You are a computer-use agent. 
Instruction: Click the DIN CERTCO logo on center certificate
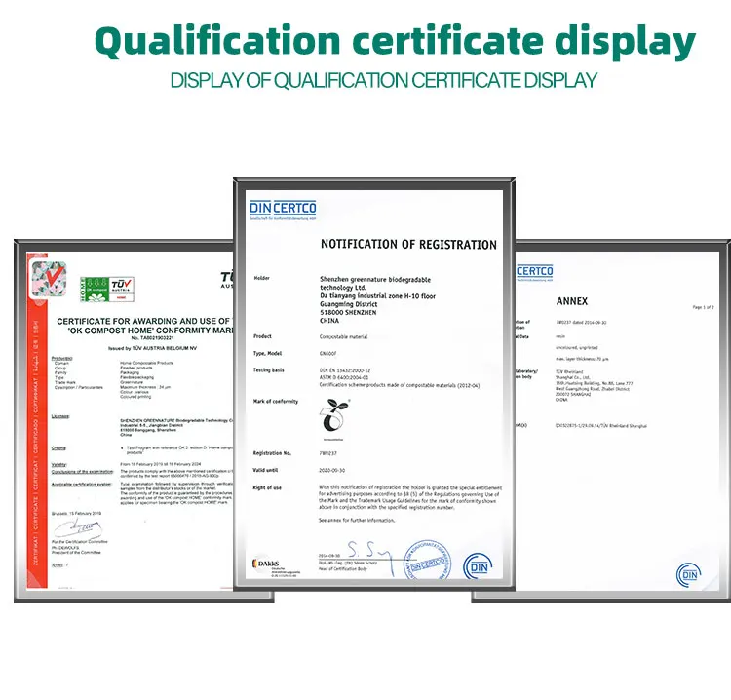(x=283, y=210)
